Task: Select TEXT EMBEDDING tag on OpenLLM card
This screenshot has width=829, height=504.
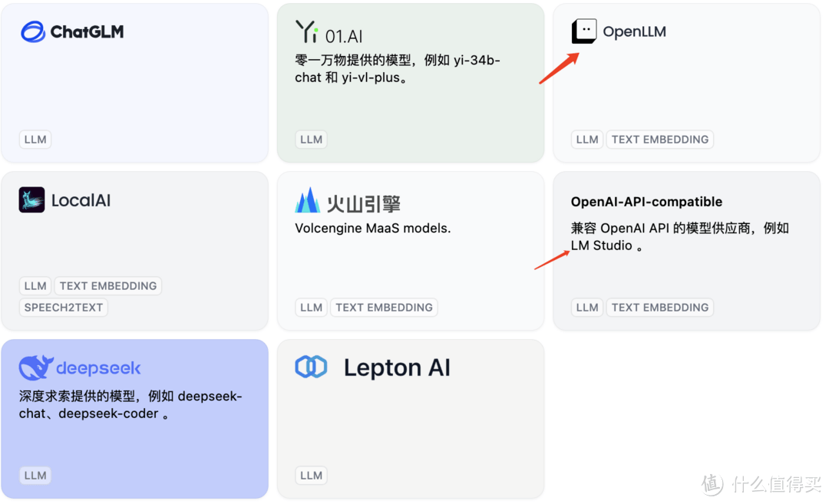Action: click(659, 139)
